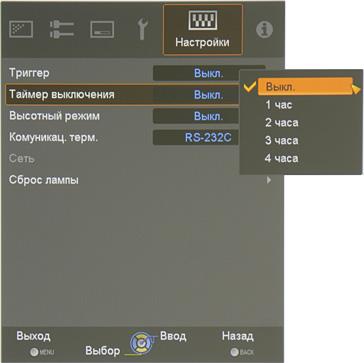Select the Высотный режим row
Viewport: 364px width, 363px height.
pos(123,116)
